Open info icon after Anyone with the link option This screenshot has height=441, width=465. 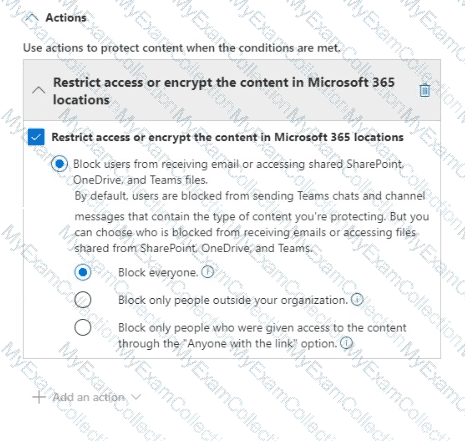point(346,343)
